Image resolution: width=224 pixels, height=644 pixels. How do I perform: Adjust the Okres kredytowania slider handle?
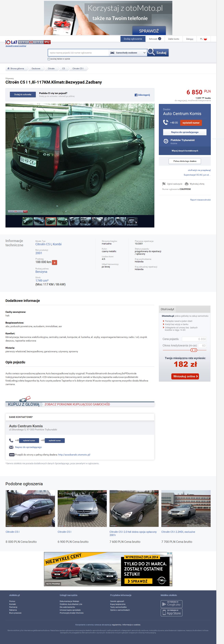pyautogui.click(x=194, y=350)
